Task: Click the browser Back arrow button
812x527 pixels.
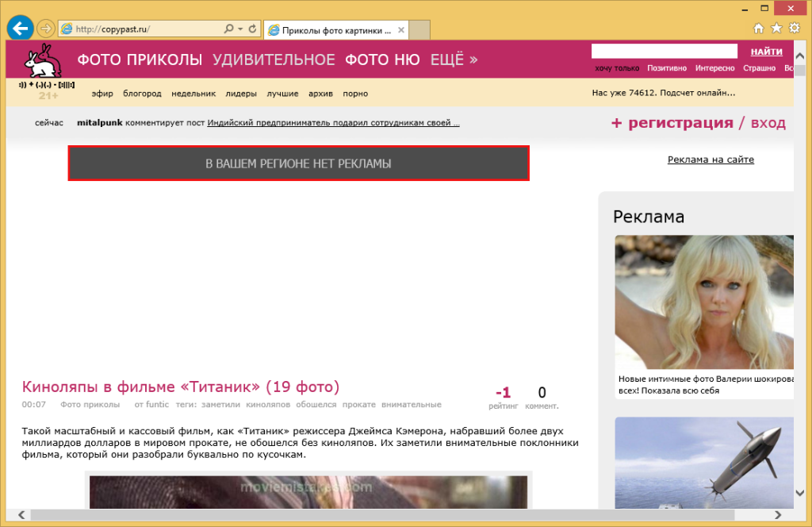Action: coord(19,29)
